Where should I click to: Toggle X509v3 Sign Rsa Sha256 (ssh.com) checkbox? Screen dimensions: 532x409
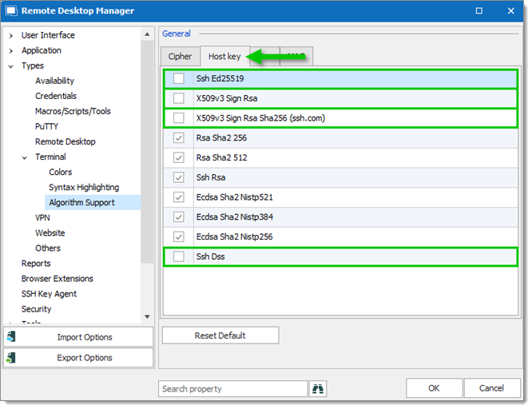click(178, 117)
